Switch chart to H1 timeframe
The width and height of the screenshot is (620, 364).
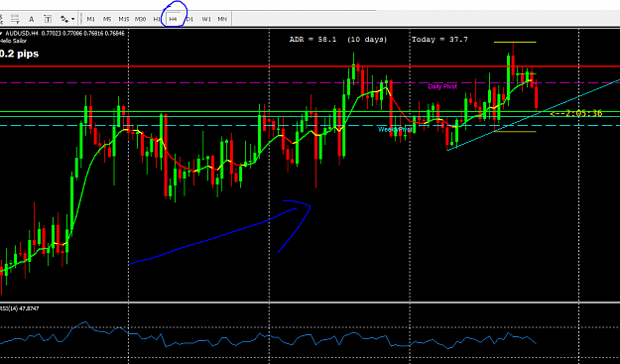tap(157, 19)
